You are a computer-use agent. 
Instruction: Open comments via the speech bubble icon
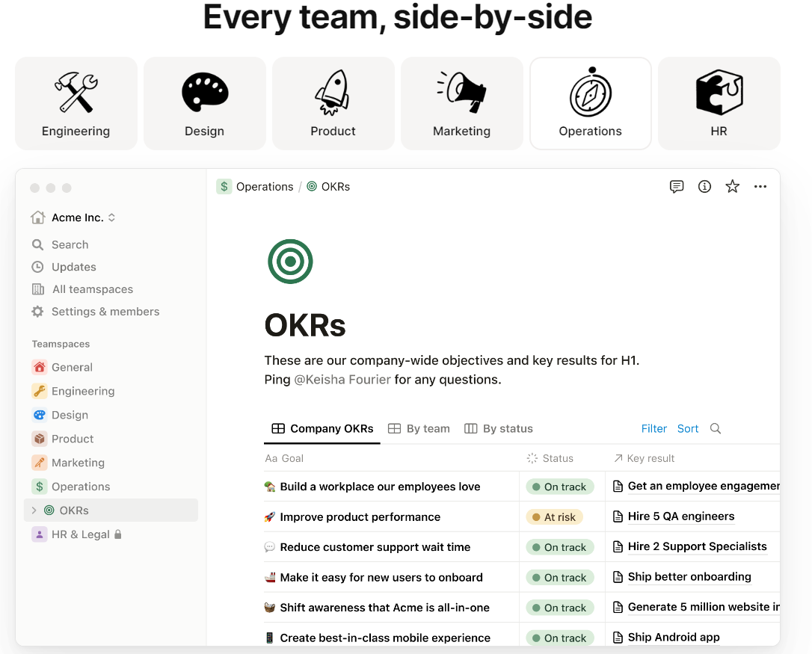[677, 186]
